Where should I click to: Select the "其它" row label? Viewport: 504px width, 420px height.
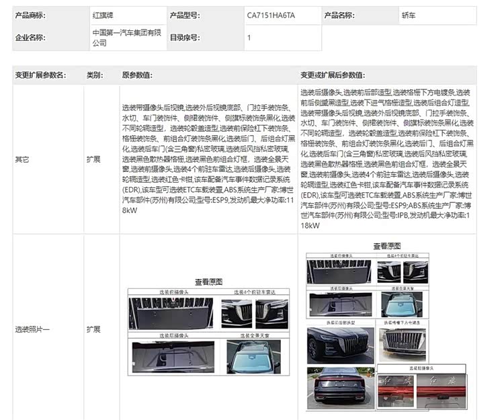[x=22, y=160]
